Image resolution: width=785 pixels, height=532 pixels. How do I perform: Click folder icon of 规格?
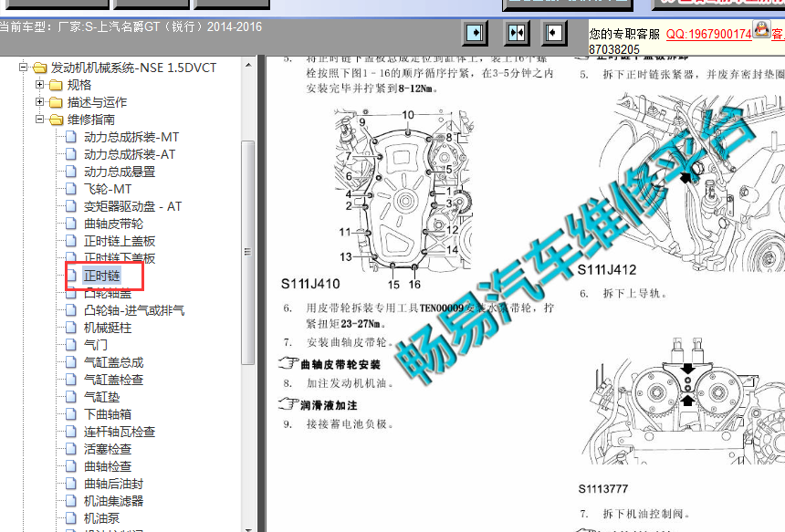56,85
